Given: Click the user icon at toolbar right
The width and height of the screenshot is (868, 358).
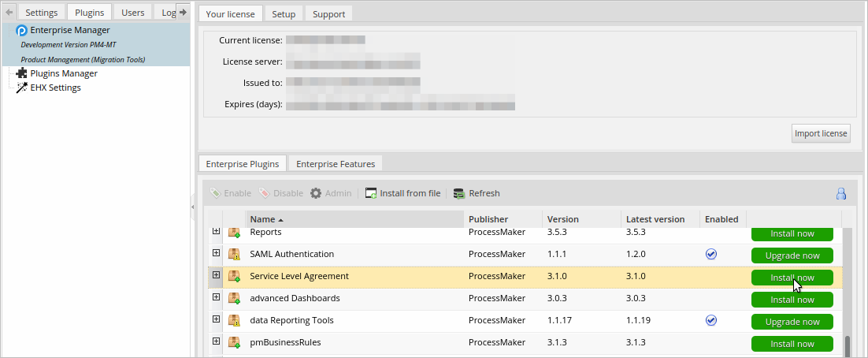Looking at the screenshot, I should (x=841, y=193).
